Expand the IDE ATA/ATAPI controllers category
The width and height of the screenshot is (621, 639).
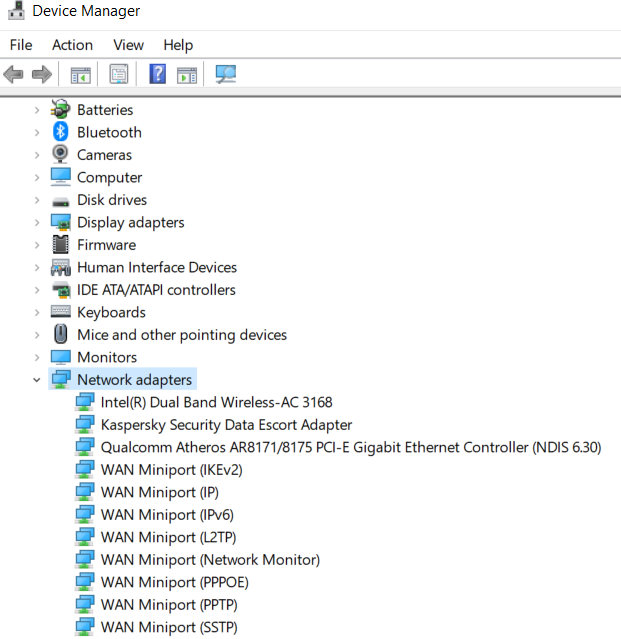(37, 290)
